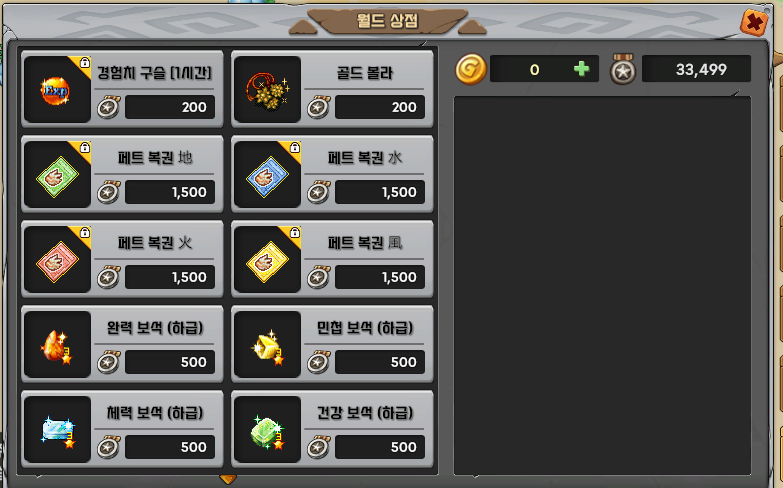
Task: Select the gold necklace item icon
Action: pyautogui.click(x=268, y=89)
